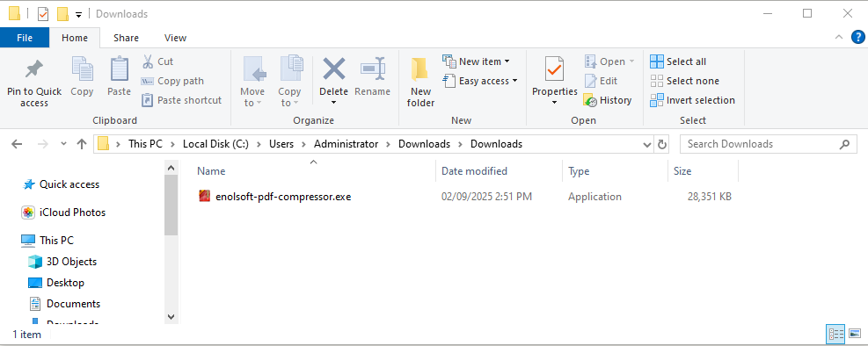Expand Delete dropdown arrow
The width and height of the screenshot is (868, 346).
coord(334,103)
